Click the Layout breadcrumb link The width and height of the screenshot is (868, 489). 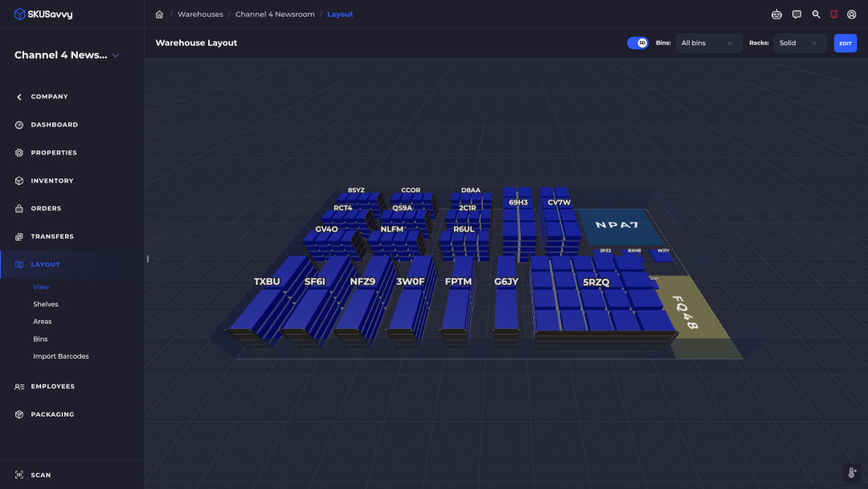(340, 14)
